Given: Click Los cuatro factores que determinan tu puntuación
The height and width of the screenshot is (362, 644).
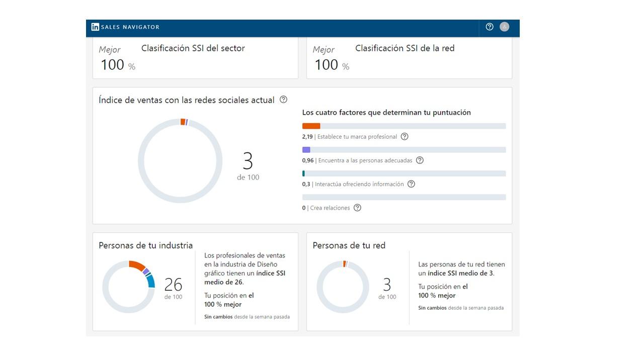Looking at the screenshot, I should tap(386, 113).
